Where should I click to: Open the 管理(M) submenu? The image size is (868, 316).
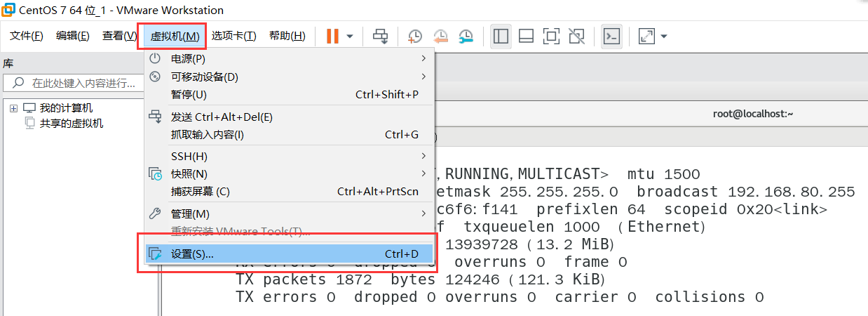(289, 213)
